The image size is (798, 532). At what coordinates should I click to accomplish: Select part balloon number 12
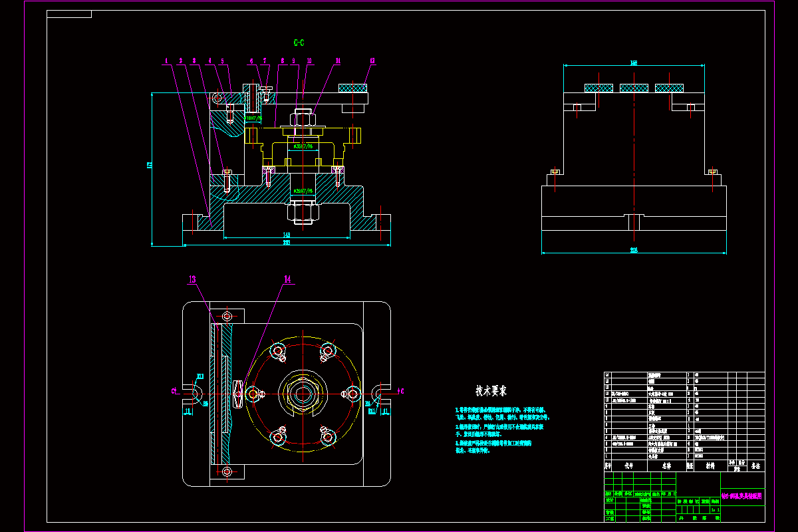click(372, 61)
